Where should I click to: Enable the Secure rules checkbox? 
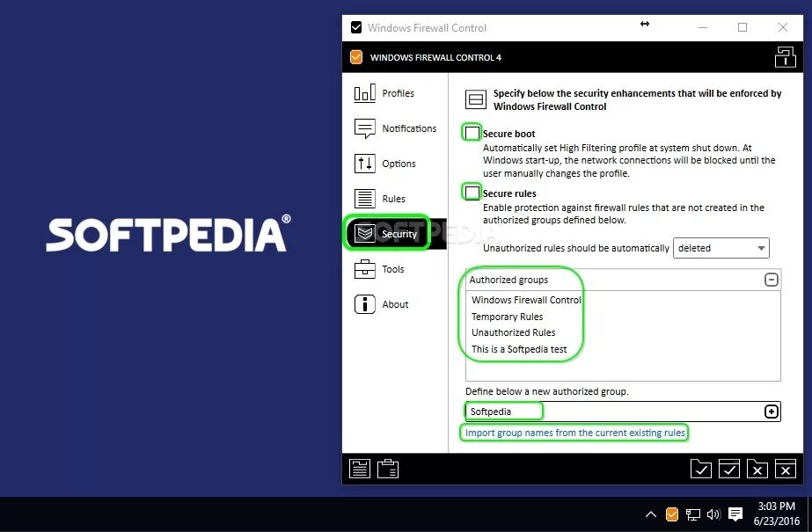[472, 193]
